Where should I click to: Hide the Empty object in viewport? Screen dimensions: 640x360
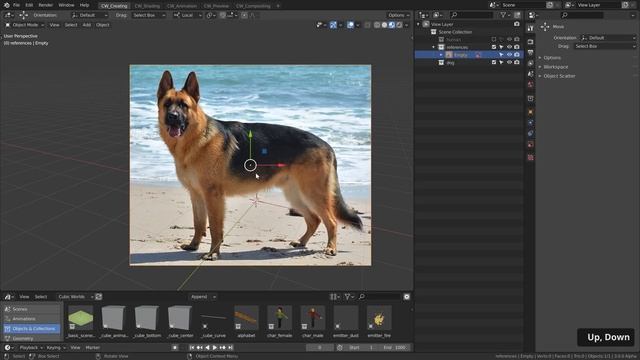pyautogui.click(x=509, y=55)
